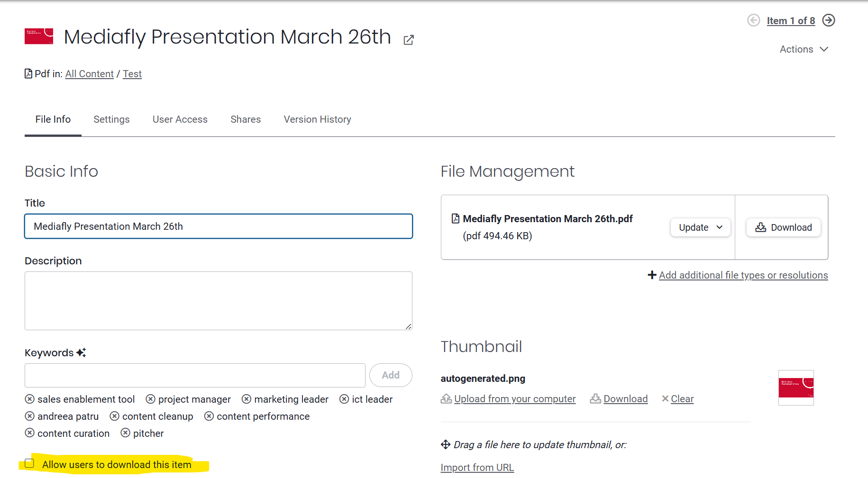Switch to the File Info tab

(x=53, y=119)
